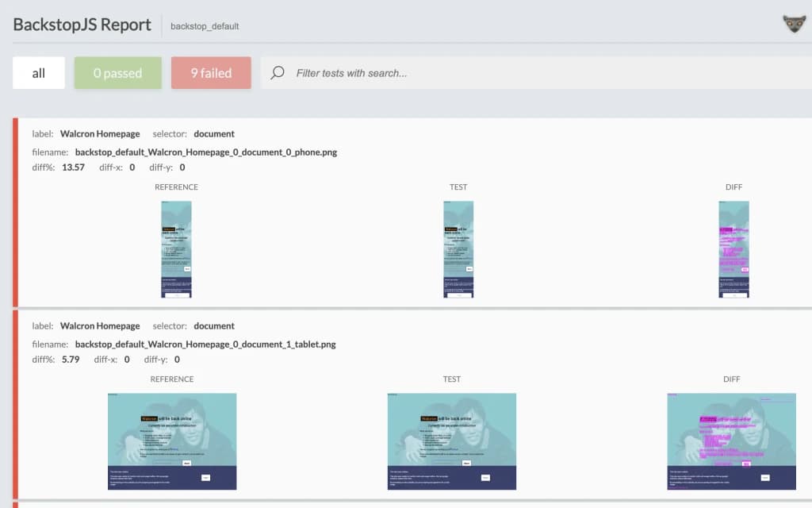Open the phone test DIFF thumbnail
Screen dimensions: 812x508
(x=733, y=249)
